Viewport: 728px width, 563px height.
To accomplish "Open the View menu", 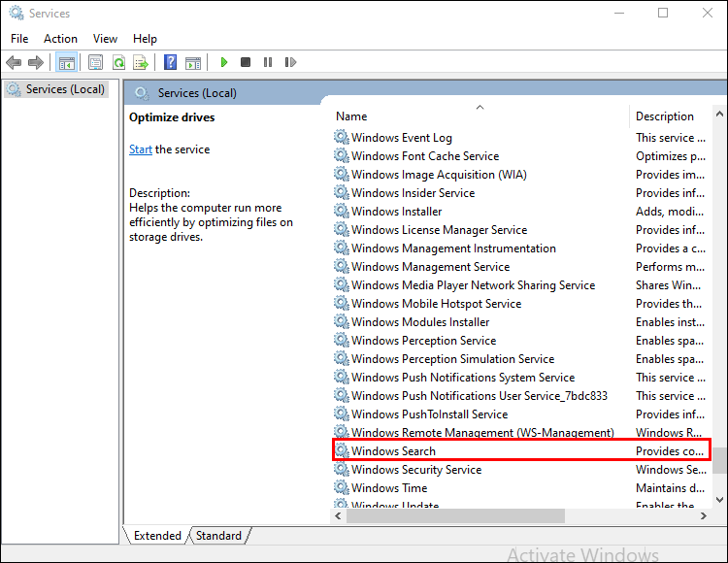I will [105, 39].
